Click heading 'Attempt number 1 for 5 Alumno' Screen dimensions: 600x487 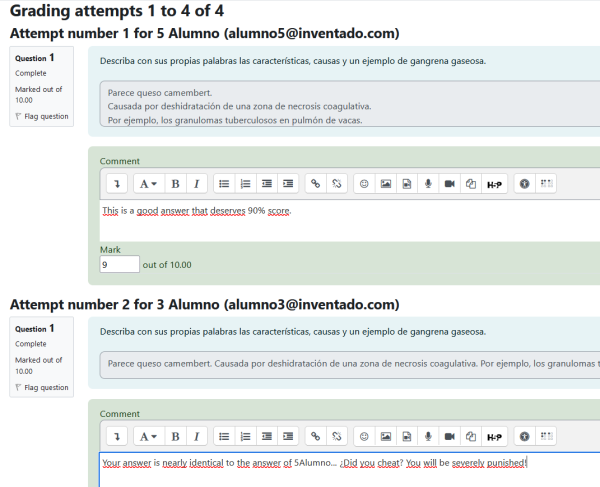pyautogui.click(x=205, y=34)
